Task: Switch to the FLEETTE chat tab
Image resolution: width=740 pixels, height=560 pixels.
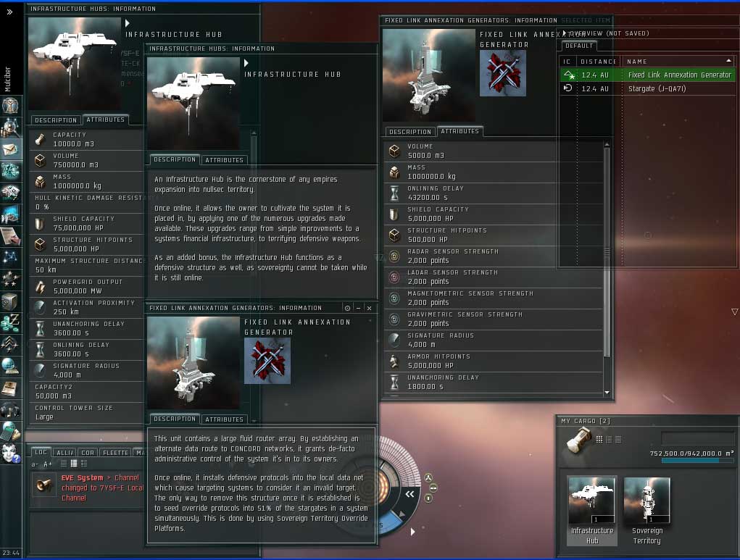Action: point(116,453)
